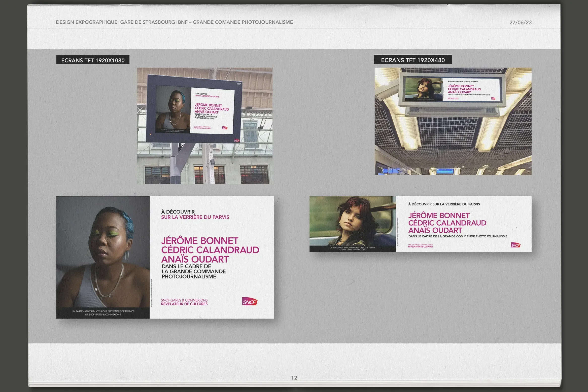Screen dimensions: 588x392
Task: Click 'CÉDRIC CALANDRAUD' in the large banner
Action: pyautogui.click(x=210, y=250)
